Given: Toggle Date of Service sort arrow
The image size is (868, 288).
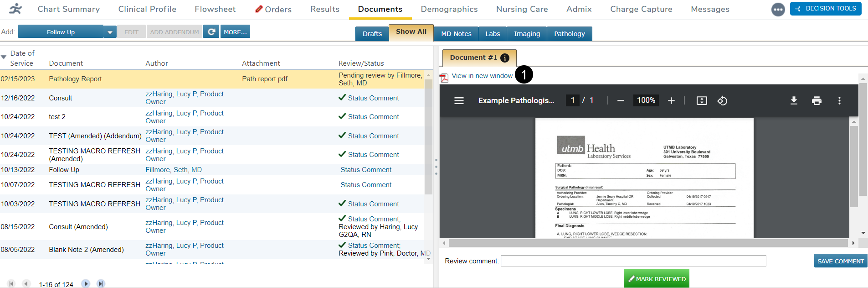Looking at the screenshot, I should pos(4,58).
